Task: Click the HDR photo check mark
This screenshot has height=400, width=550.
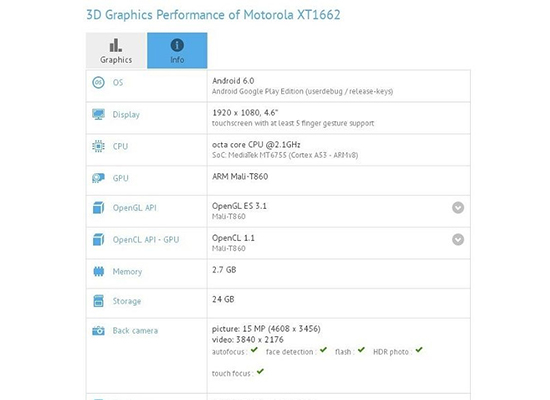Action: point(419,350)
